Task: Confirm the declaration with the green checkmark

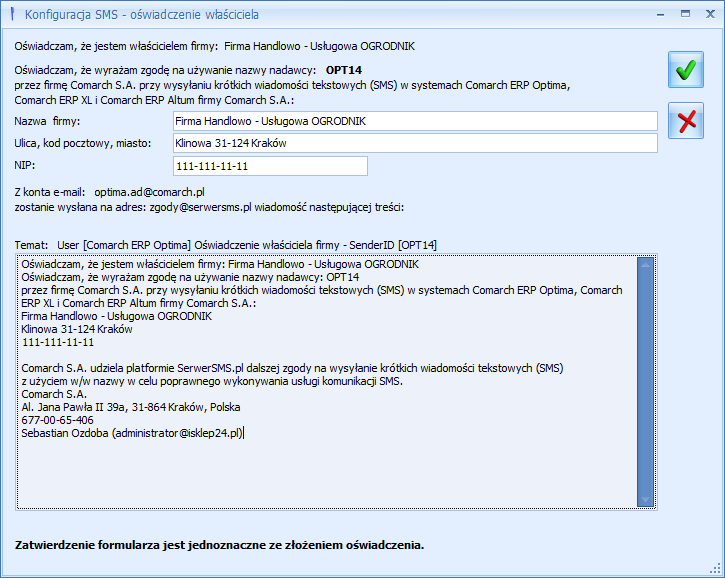Action: 686,70
